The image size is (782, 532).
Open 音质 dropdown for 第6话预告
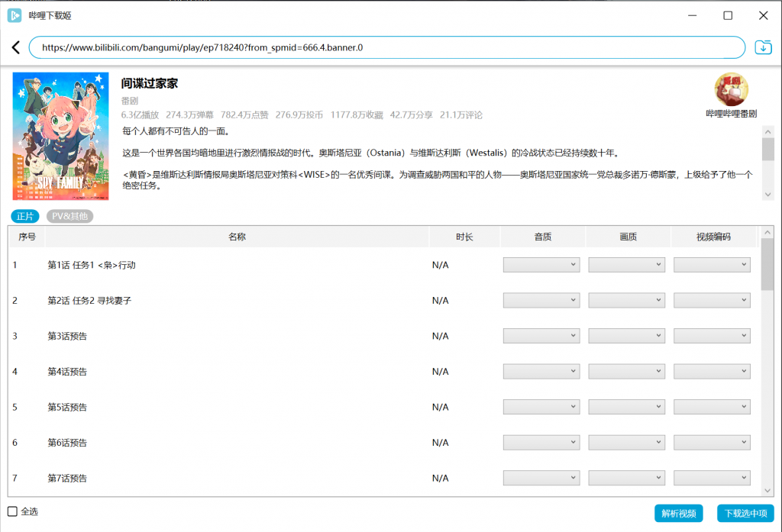pyautogui.click(x=541, y=442)
